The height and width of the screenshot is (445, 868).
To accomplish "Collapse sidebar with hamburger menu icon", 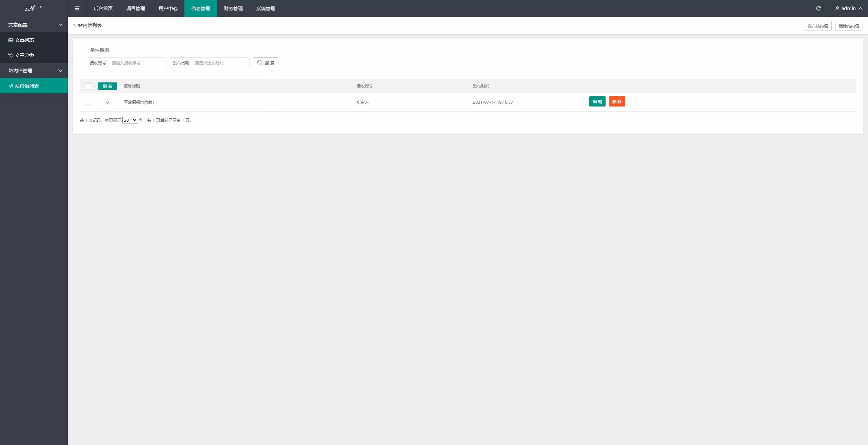I will tap(77, 8).
